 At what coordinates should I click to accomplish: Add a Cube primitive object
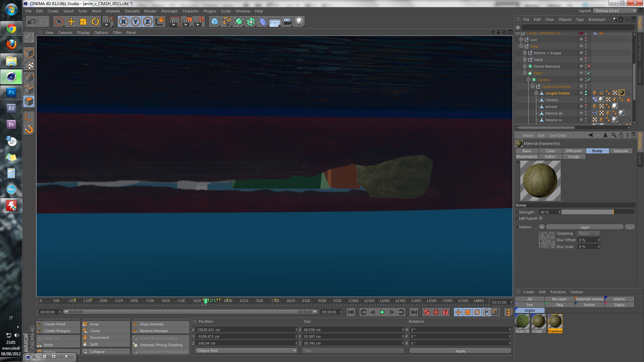[215, 22]
